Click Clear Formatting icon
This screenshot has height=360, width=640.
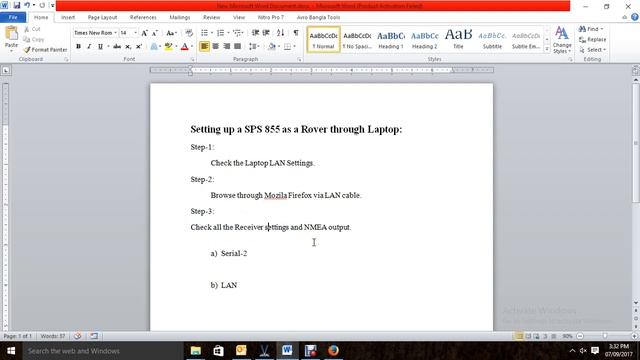click(x=189, y=33)
